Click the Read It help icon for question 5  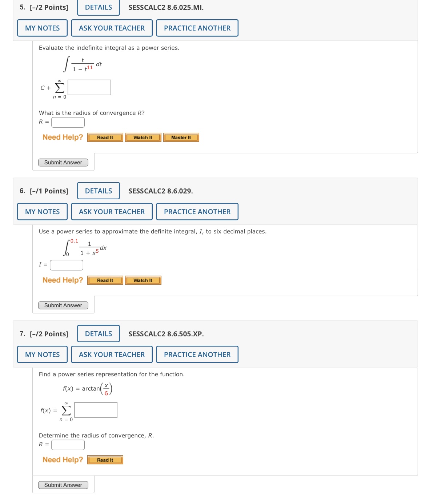pos(105,137)
